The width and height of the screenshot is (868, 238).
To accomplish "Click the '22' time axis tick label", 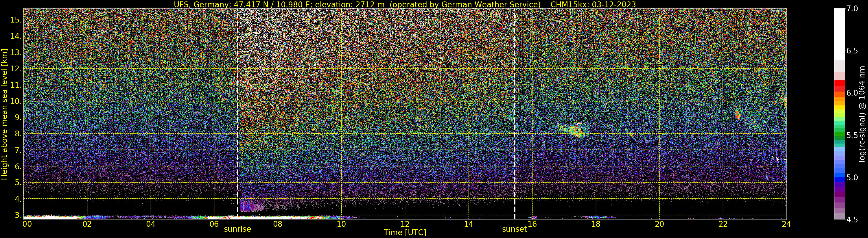I will (723, 224).
